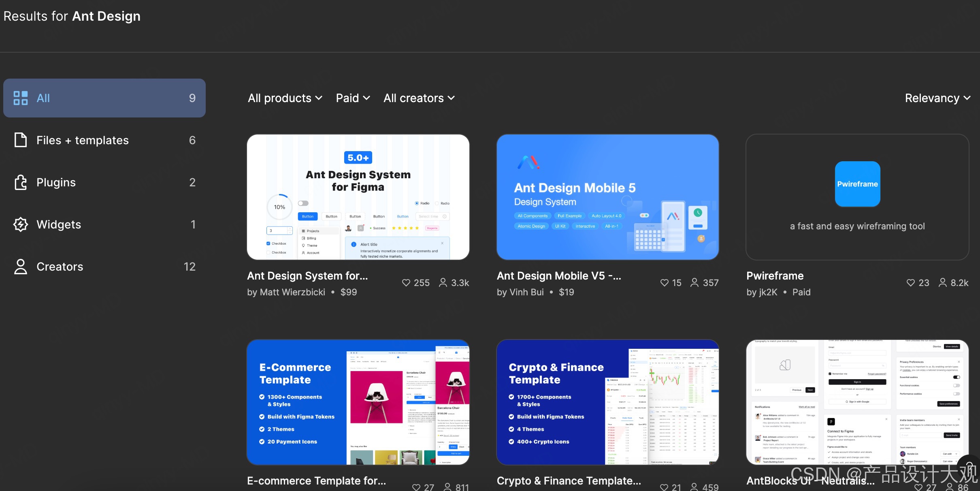
Task: Click the Widgets gear icon
Action: coord(21,224)
